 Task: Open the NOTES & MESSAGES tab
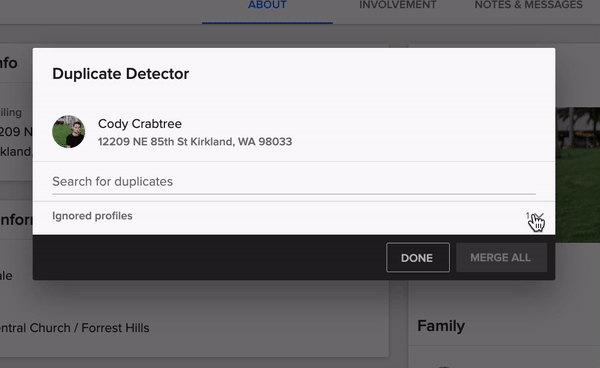pos(528,5)
